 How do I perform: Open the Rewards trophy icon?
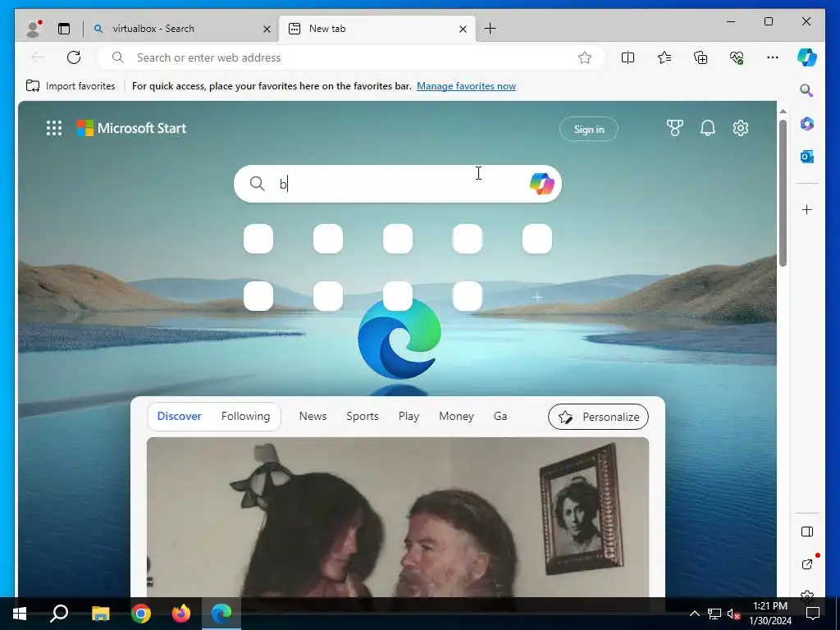[x=674, y=128]
